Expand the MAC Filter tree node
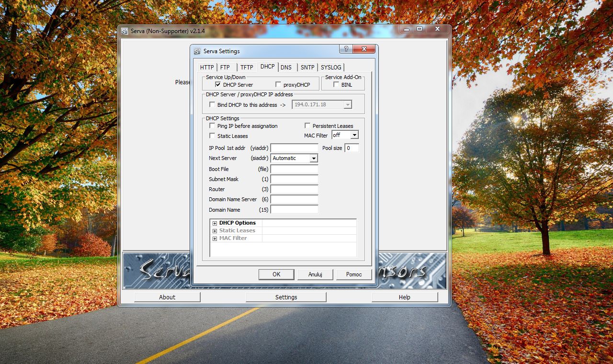Viewport: 613px width, 364px height. [x=215, y=239]
